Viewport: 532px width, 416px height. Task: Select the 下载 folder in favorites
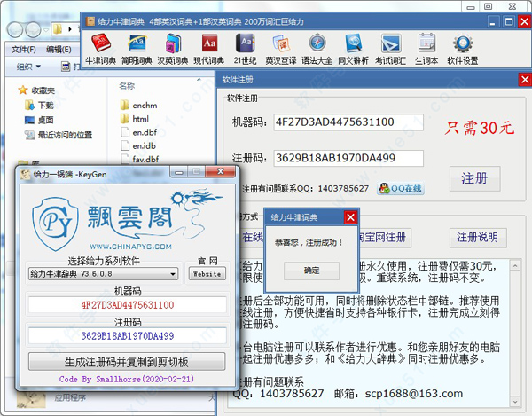pos(46,105)
